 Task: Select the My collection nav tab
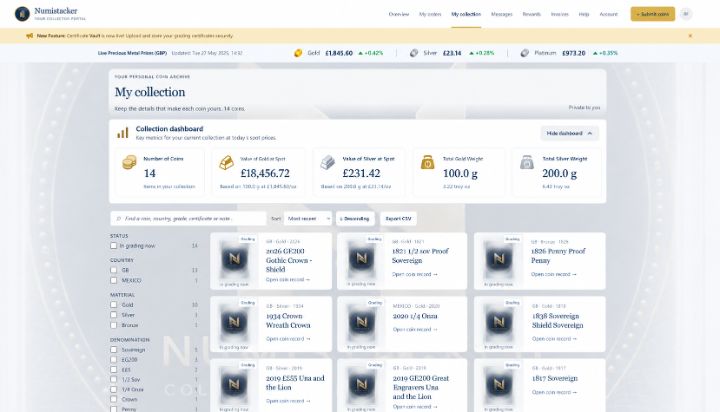(466, 14)
